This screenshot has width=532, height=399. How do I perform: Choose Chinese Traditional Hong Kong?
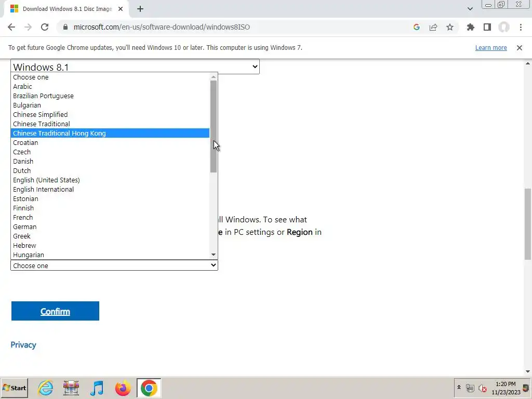pyautogui.click(x=110, y=133)
